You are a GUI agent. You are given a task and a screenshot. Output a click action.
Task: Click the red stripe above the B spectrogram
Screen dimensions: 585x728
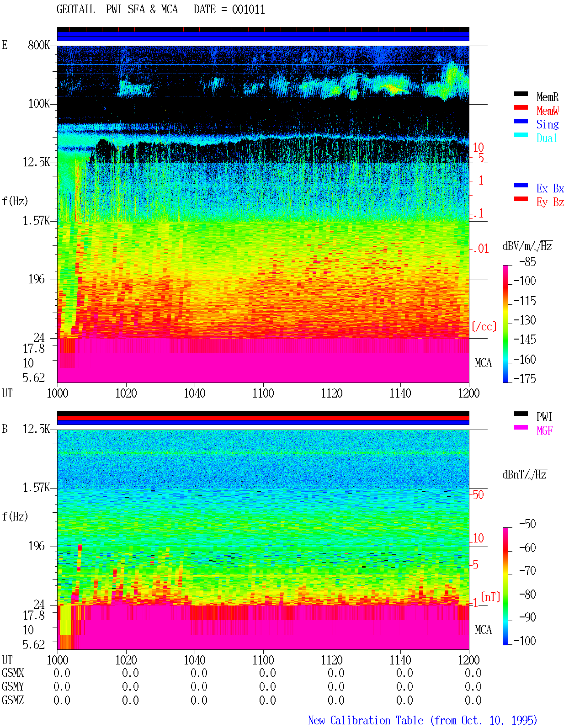[x=263, y=418]
